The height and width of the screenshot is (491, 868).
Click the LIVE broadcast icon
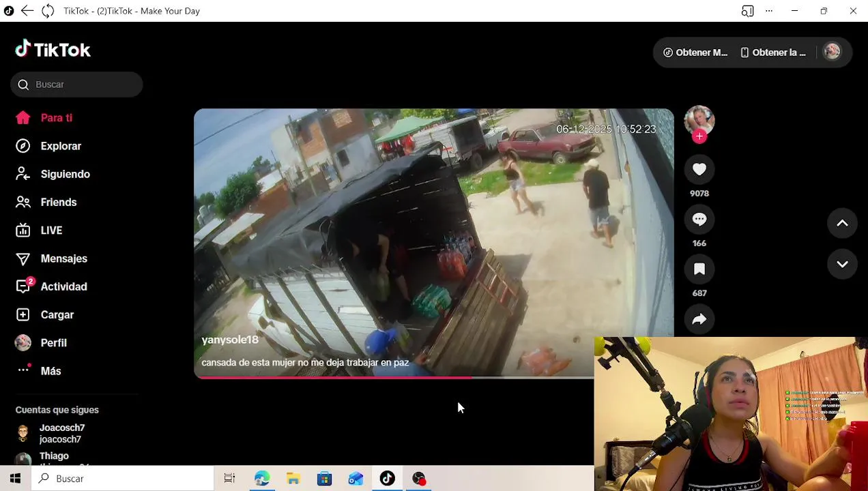coord(23,230)
